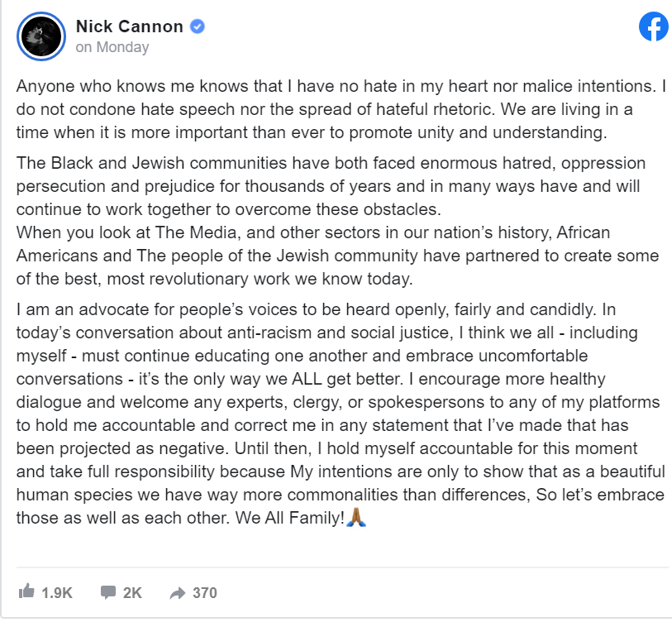Click the sentence beginning "When you look at The Media"

337,256
